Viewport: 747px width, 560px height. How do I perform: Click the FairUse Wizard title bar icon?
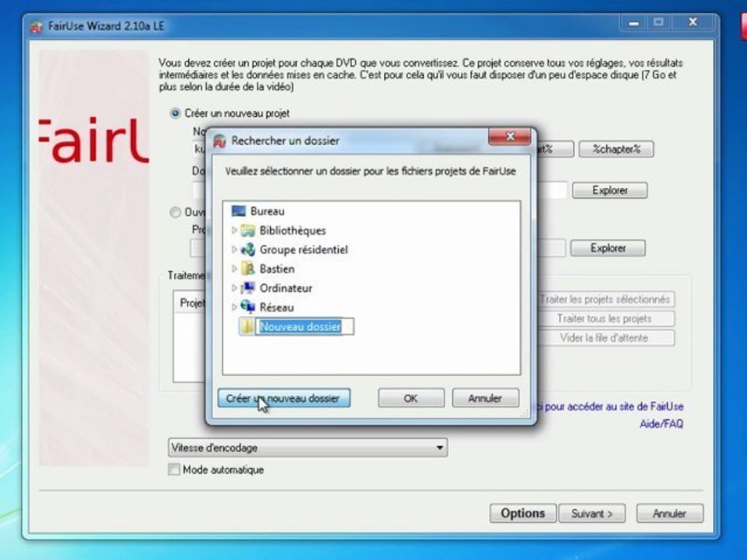[36, 26]
